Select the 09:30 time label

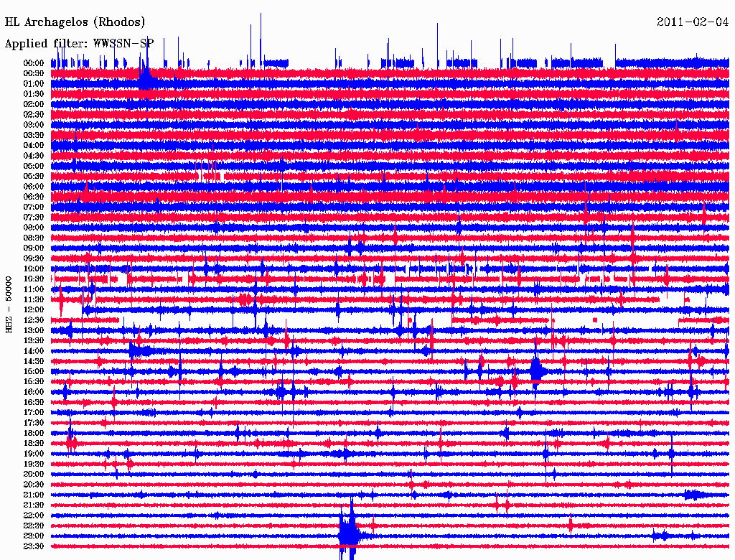34,258
